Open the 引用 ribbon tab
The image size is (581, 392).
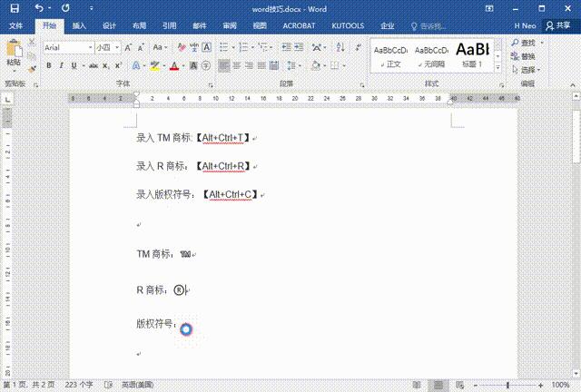(170, 25)
